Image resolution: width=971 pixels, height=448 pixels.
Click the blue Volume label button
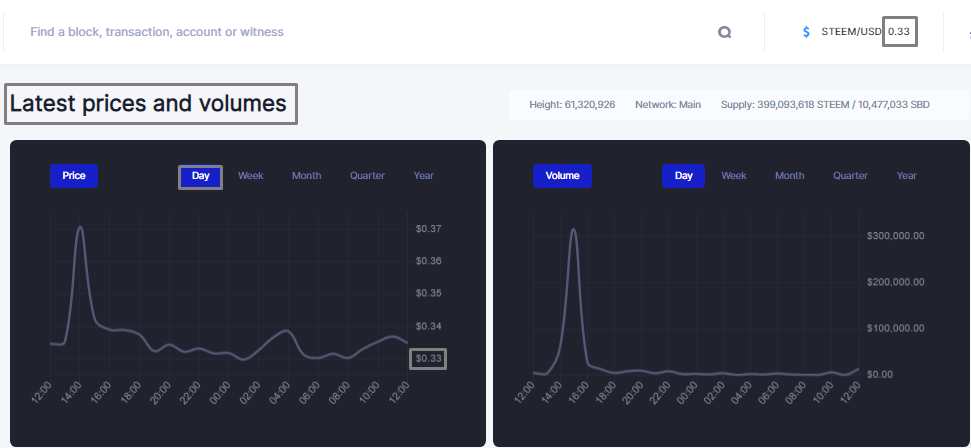coord(562,176)
